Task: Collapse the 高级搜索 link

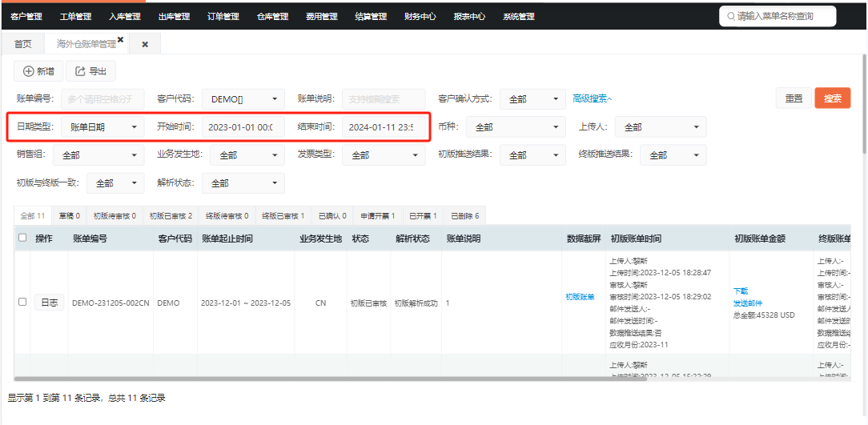Action: coord(593,98)
